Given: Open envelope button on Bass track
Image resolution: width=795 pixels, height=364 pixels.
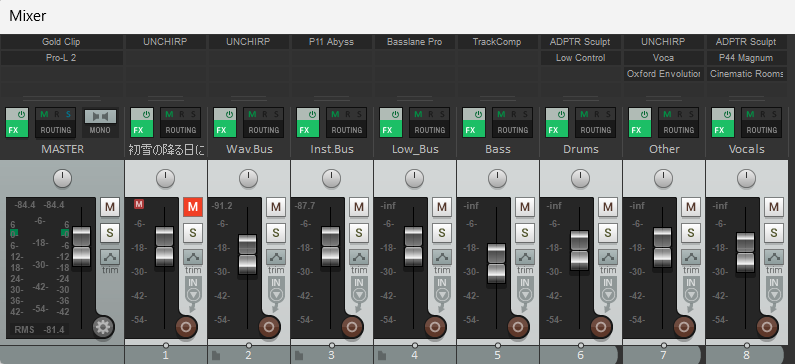Looking at the screenshot, I should 525,257.
